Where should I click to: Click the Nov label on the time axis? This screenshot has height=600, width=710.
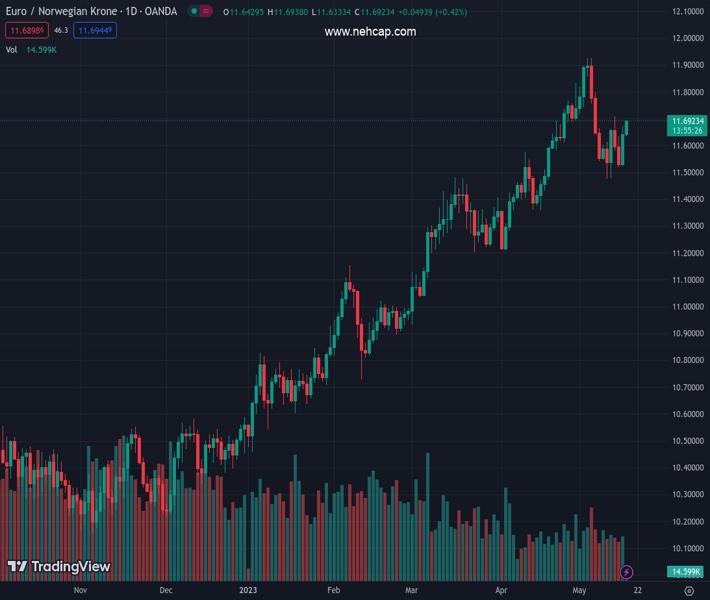[81, 590]
